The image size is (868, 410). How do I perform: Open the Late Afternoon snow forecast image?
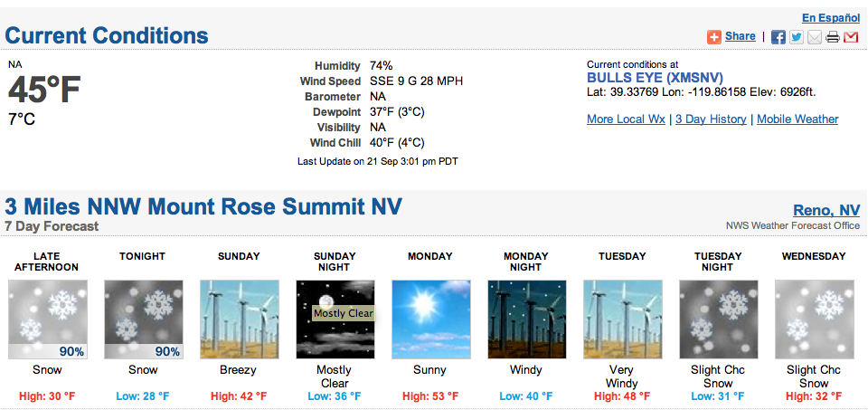48,319
